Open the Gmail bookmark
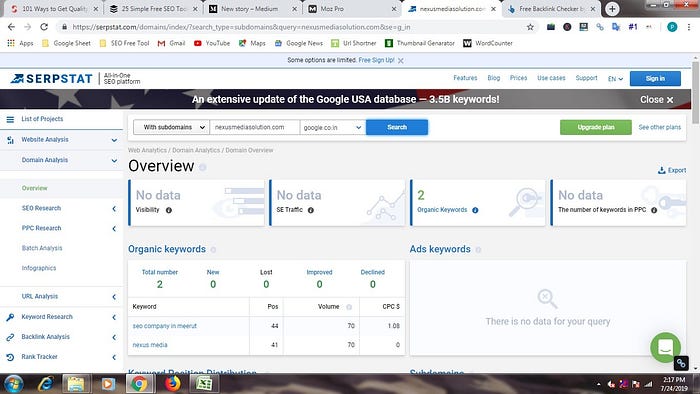 [171, 43]
